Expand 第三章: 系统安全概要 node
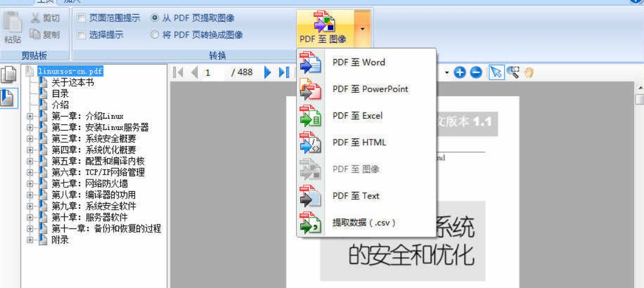This screenshot has width=644, height=288. pyautogui.click(x=30, y=139)
